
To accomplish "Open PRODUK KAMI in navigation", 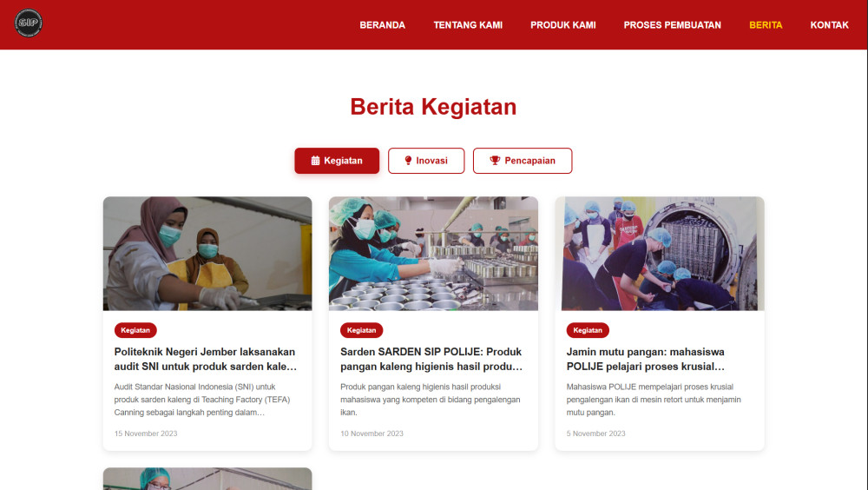I will [x=563, y=25].
